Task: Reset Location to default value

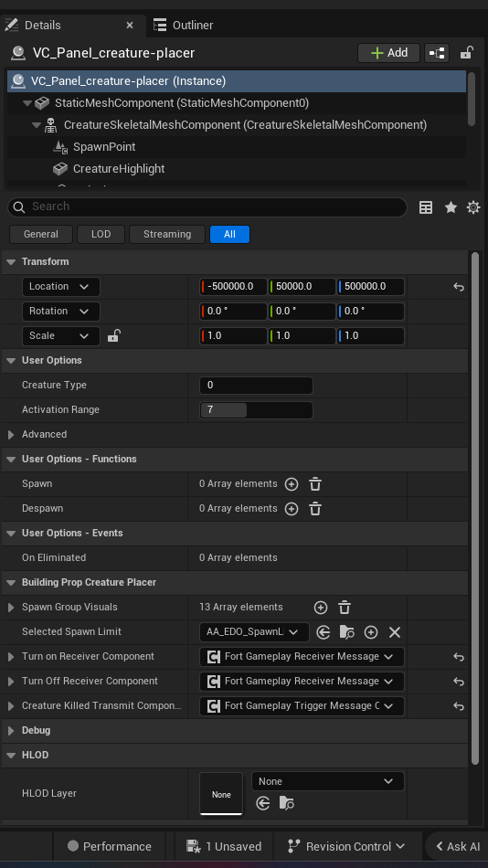Action: (x=459, y=287)
